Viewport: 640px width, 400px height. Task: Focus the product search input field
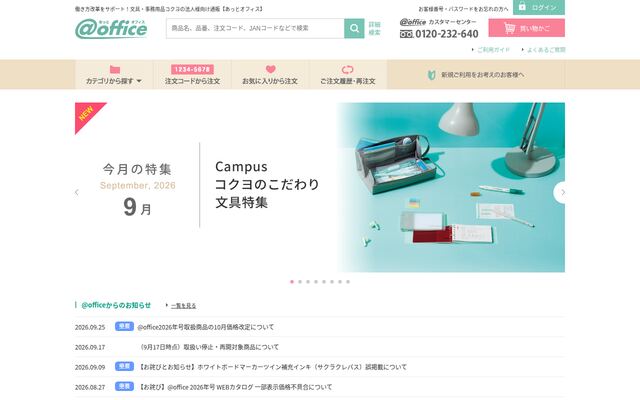pyautogui.click(x=255, y=28)
